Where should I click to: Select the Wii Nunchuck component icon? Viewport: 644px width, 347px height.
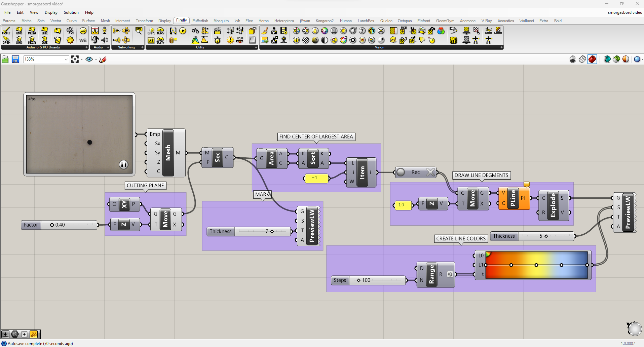83,40
